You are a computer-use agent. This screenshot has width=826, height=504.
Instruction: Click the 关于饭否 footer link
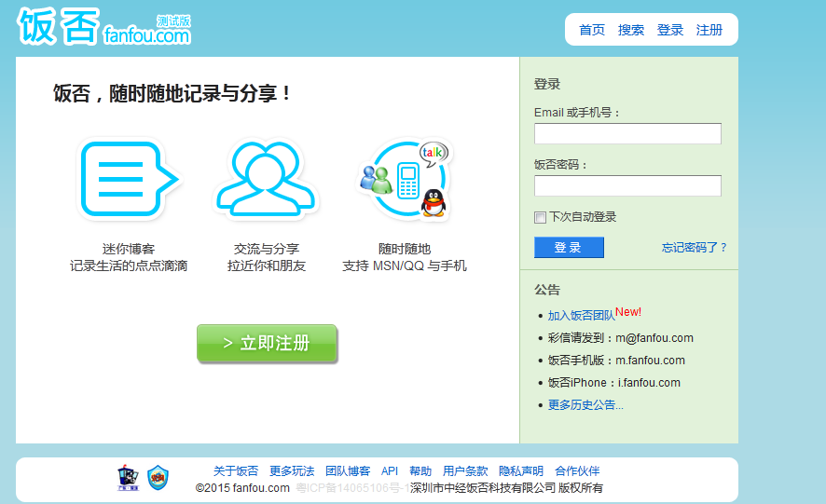236,471
